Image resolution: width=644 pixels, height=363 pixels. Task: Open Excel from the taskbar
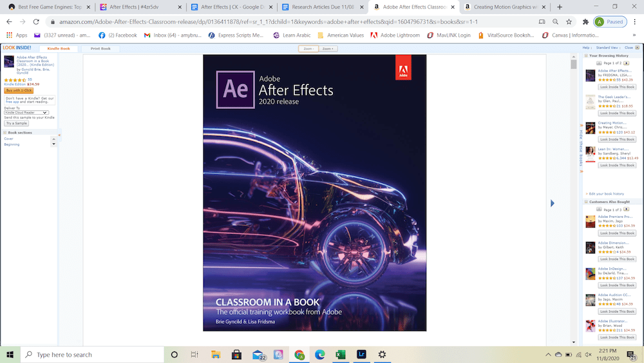[x=341, y=355]
